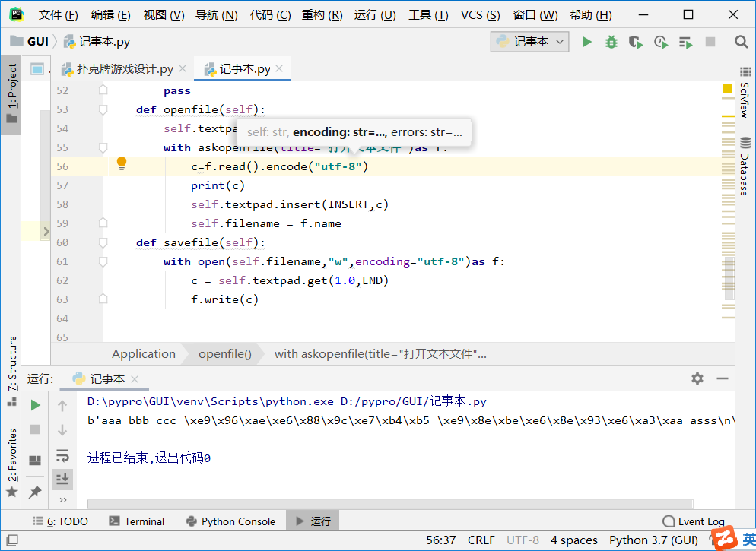
Task: Click the GUI folder breadcrumb
Action: point(30,42)
